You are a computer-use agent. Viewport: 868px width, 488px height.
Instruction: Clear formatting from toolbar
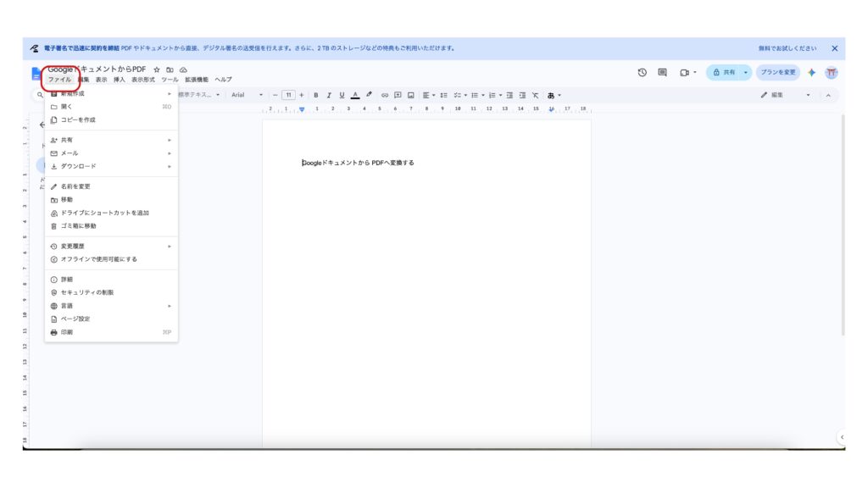536,95
